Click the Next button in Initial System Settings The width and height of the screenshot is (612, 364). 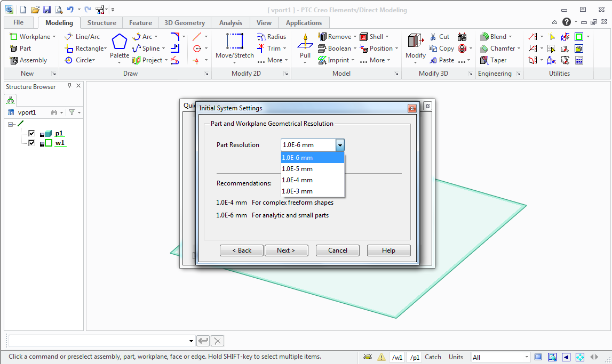287,250
